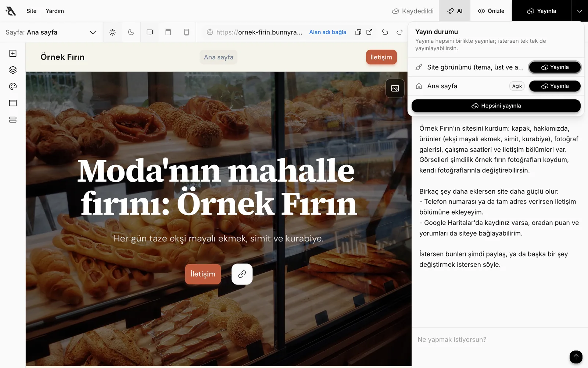Open site in new tab icon
The height and width of the screenshot is (368, 588).
[x=369, y=32]
